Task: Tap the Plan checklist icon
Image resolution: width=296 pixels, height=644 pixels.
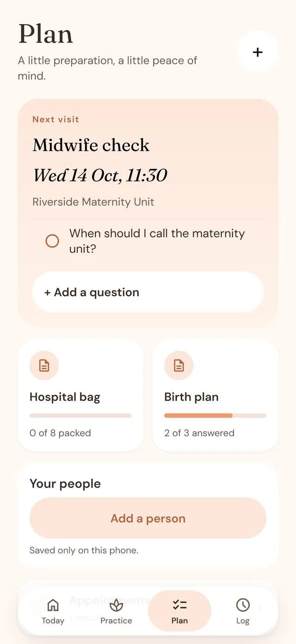Action: [179, 605]
